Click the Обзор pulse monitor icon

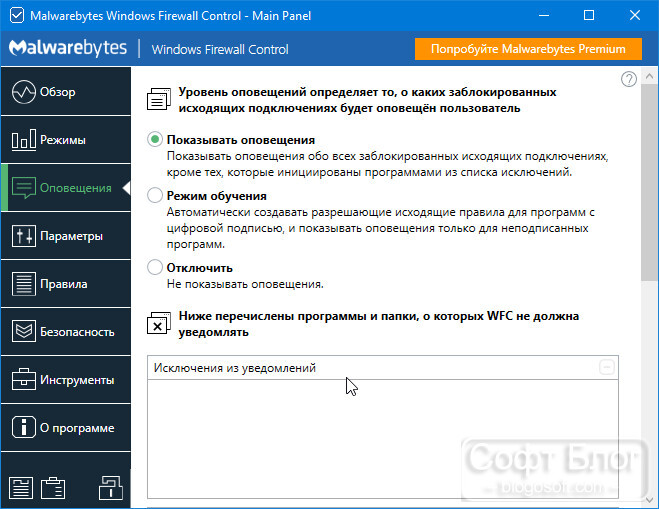(24, 92)
